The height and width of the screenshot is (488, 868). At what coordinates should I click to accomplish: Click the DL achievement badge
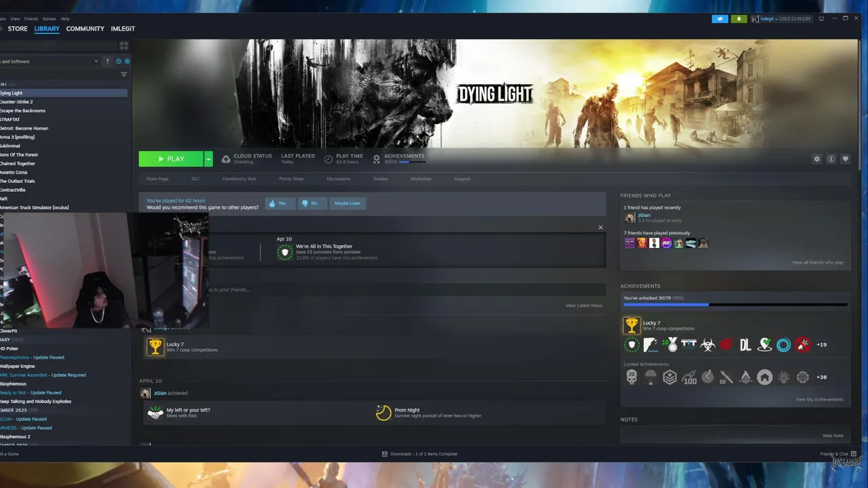[x=745, y=345]
